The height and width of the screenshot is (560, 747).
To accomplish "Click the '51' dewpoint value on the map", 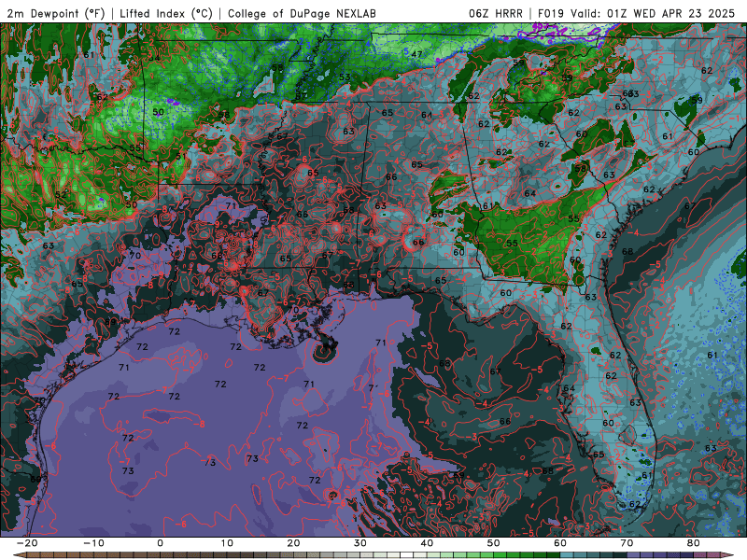I will pos(180,156).
